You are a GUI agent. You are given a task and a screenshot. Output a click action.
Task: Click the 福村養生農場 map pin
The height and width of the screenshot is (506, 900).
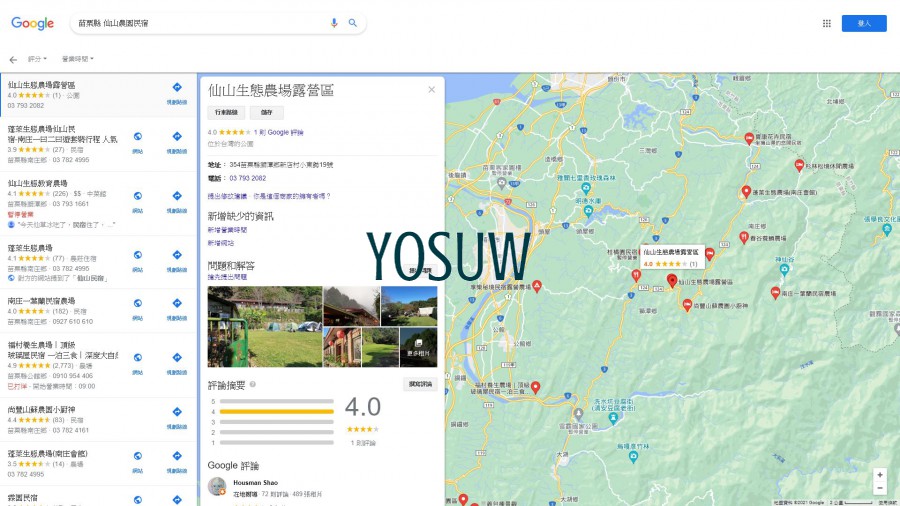coord(536,387)
